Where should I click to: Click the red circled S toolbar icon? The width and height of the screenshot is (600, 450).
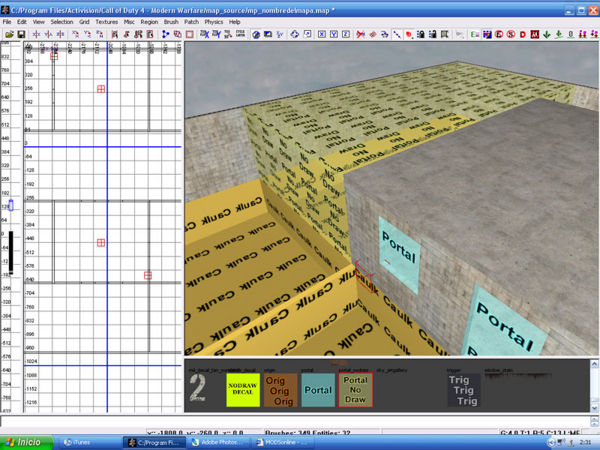coord(511,34)
